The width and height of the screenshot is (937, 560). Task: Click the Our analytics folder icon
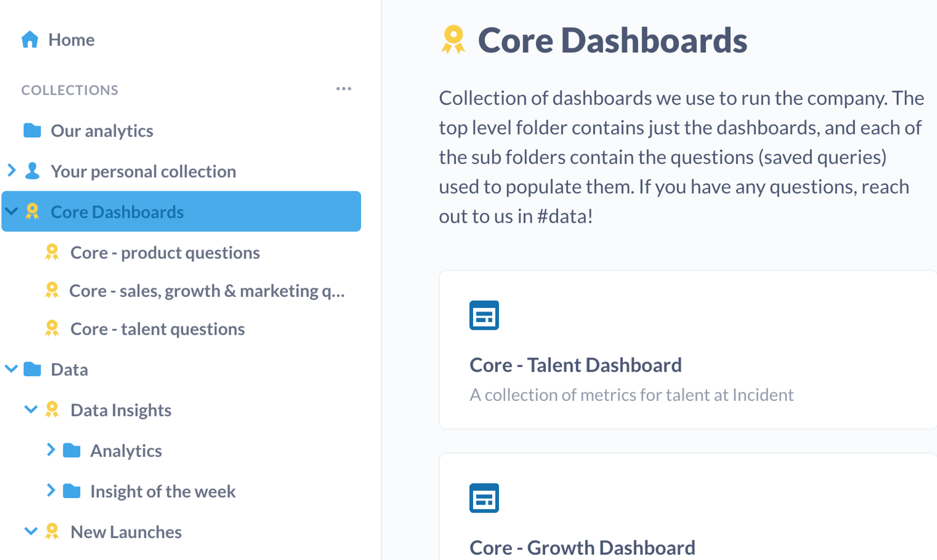(x=32, y=131)
